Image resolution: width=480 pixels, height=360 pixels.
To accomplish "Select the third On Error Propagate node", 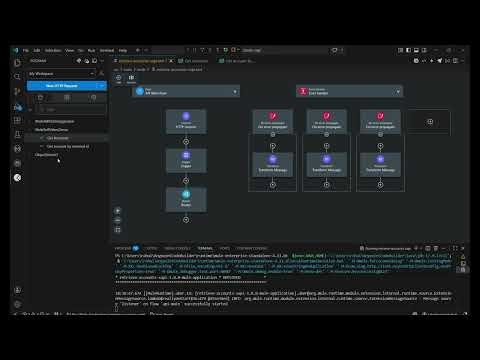I will [x=380, y=122].
